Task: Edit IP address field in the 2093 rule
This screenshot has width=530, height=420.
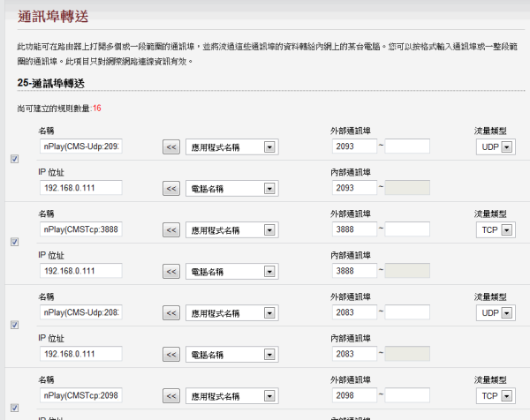Action: (x=80, y=188)
